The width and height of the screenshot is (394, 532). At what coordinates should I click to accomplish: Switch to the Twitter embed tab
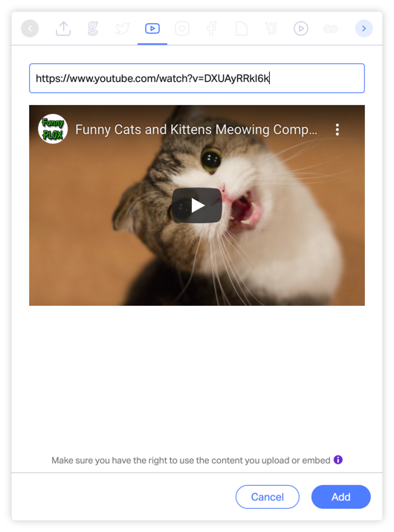[x=123, y=28]
